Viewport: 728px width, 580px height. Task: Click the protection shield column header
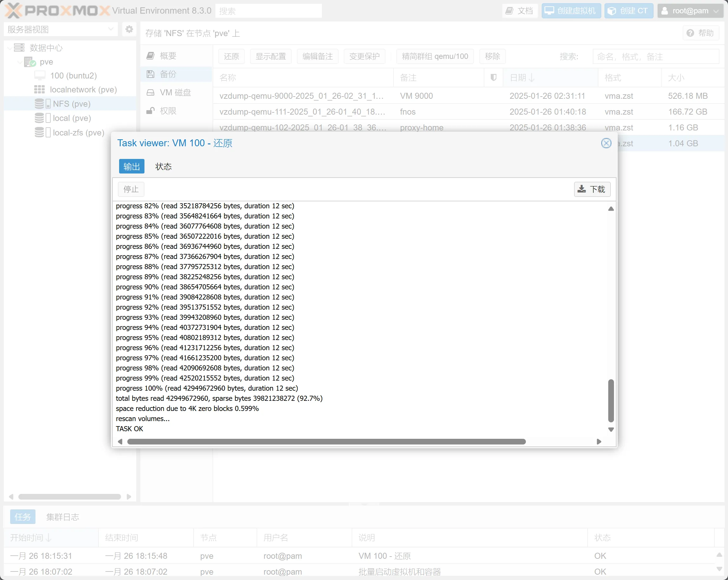coord(493,78)
